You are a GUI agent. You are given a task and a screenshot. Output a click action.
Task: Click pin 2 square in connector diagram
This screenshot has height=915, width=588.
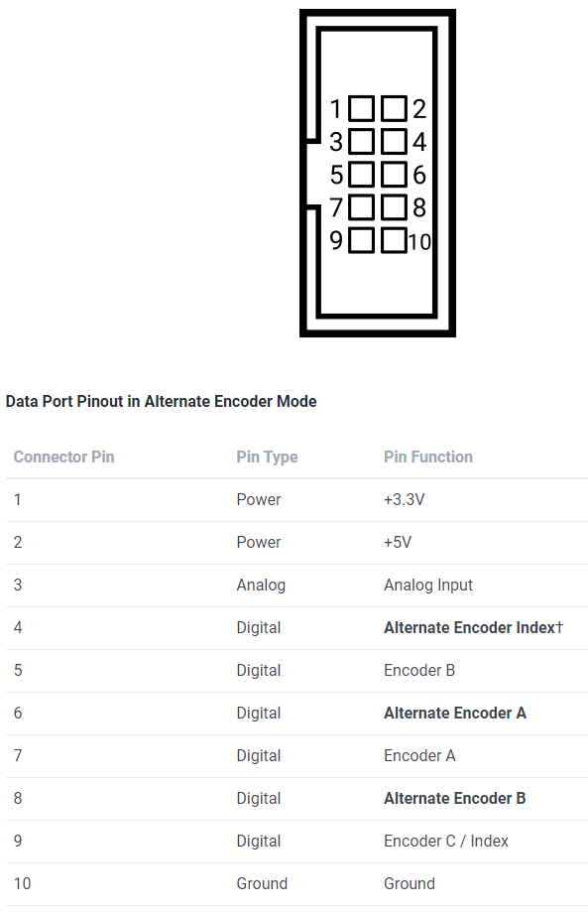pyautogui.click(x=395, y=108)
